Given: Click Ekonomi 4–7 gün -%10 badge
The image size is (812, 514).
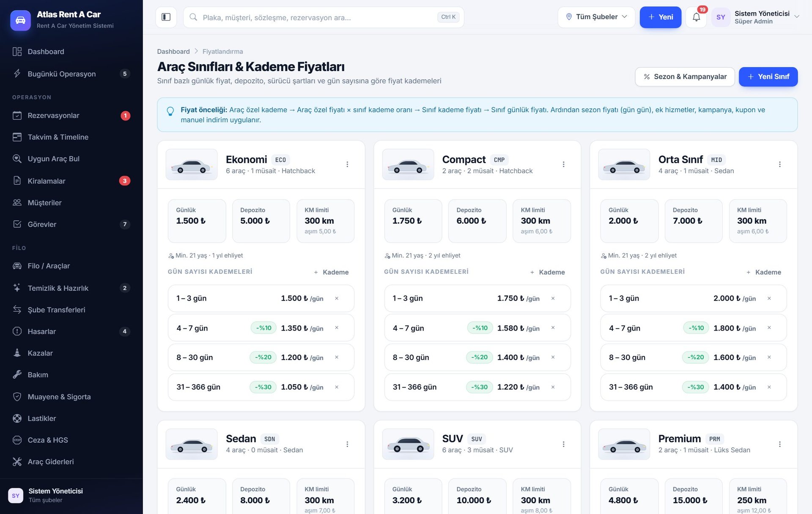Looking at the screenshot, I should [x=263, y=328].
